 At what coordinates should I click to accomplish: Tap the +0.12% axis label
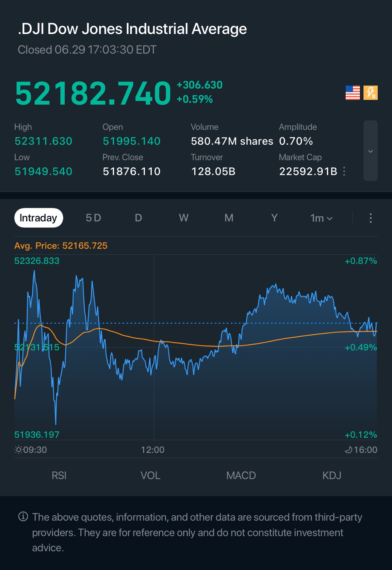point(361,435)
